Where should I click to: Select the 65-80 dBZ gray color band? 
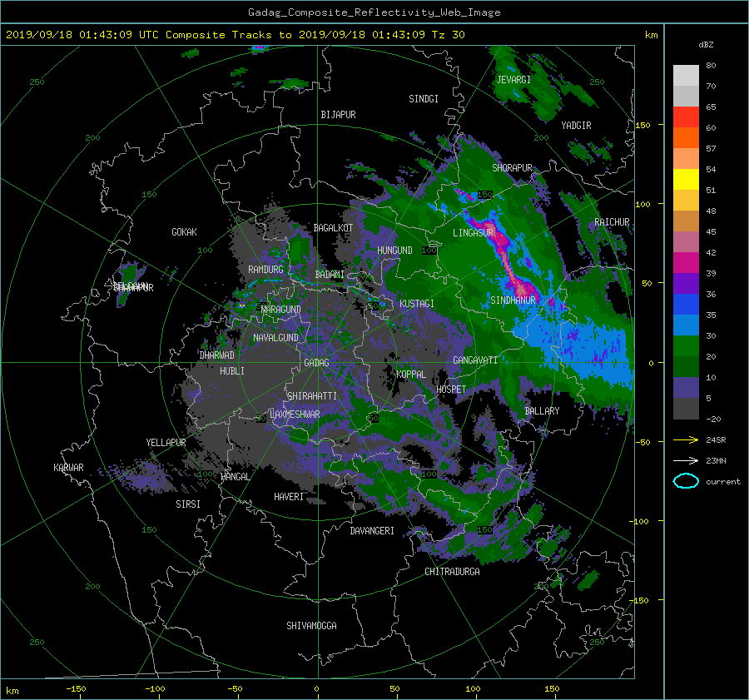686,86
